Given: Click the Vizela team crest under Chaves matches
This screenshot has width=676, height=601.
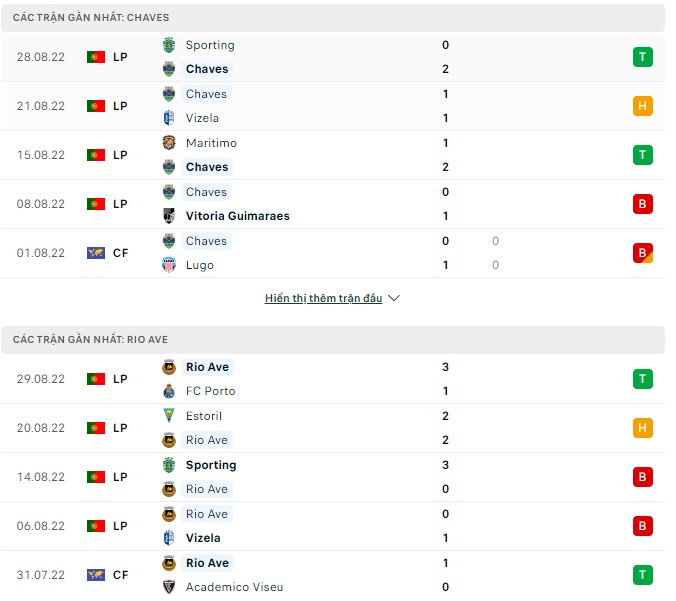Looking at the screenshot, I should pos(169,118).
